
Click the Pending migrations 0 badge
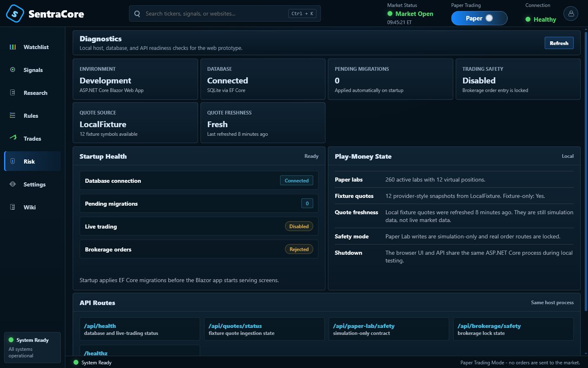(307, 203)
